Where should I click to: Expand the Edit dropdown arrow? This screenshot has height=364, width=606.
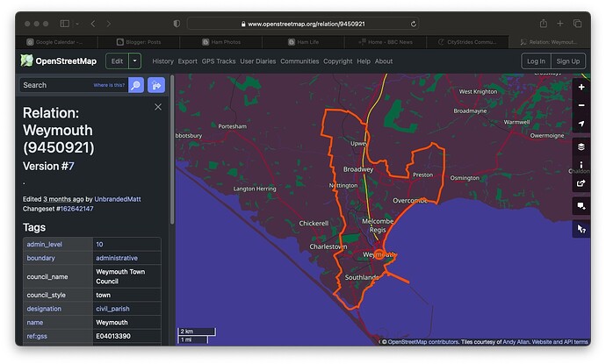(134, 61)
